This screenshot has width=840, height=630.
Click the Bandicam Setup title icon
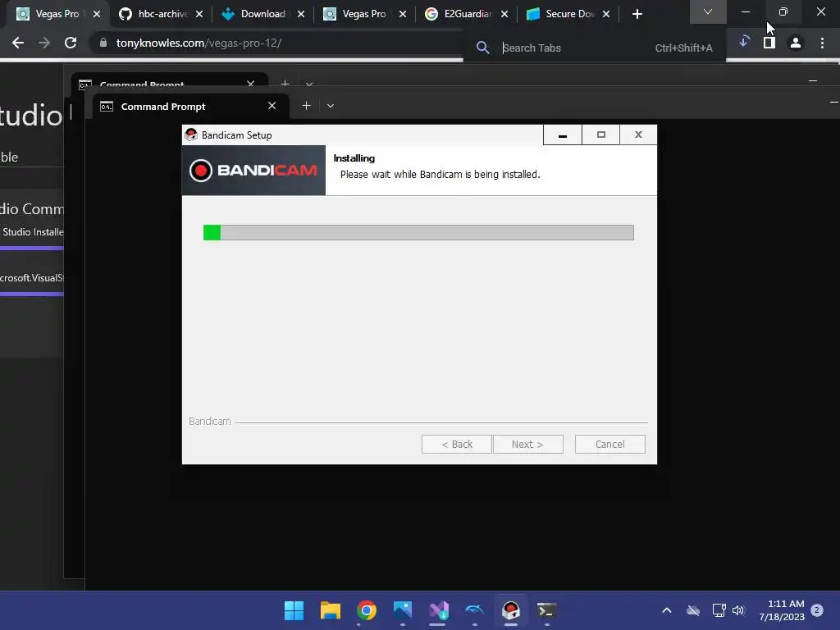[190, 135]
